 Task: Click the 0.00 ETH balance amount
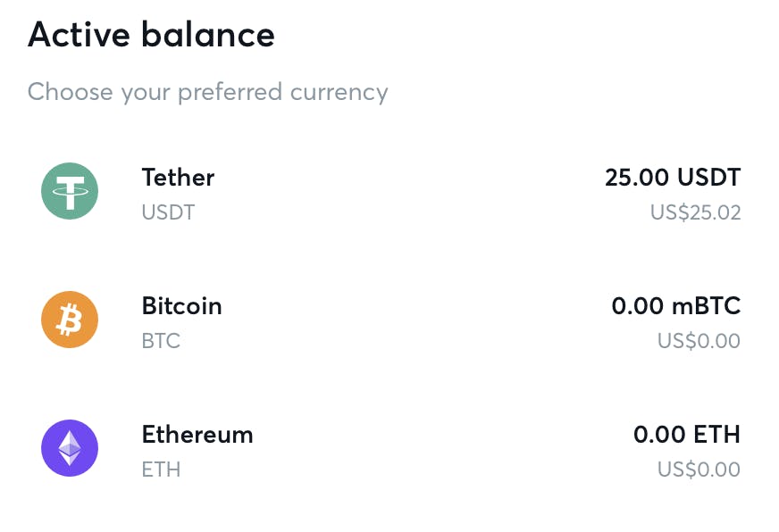pos(686,434)
